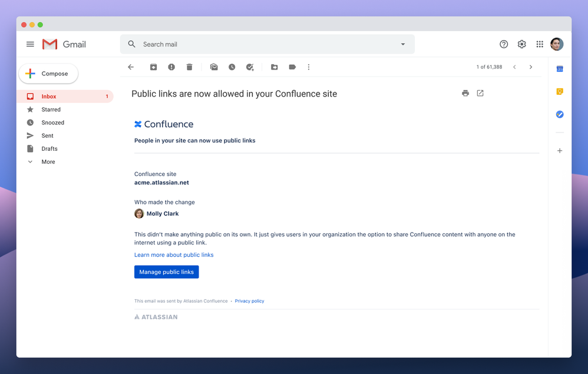
Task: Archive this email
Action: pyautogui.click(x=153, y=67)
